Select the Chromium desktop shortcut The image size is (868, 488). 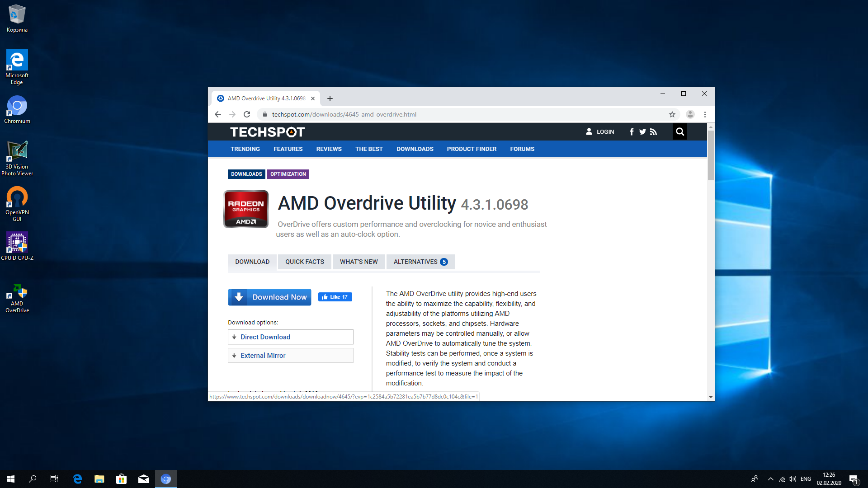tap(17, 109)
